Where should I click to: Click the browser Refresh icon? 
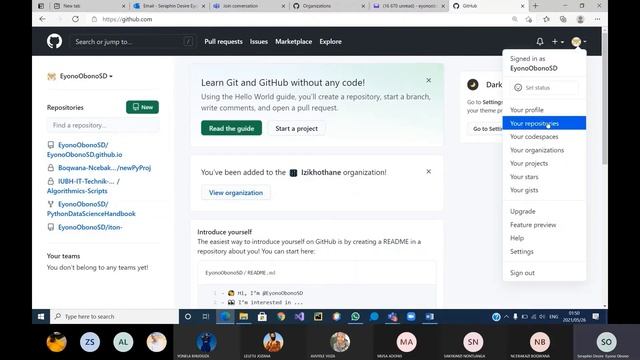click(76, 19)
